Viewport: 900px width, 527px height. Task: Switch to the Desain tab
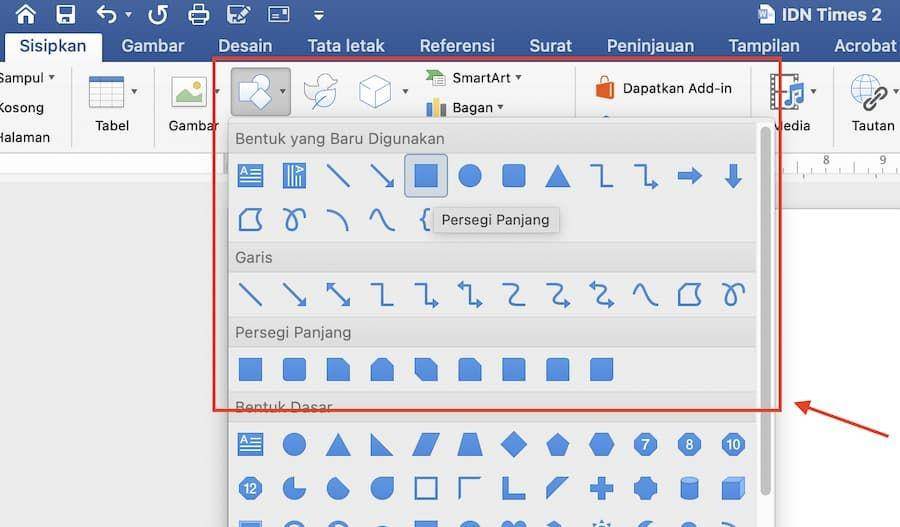point(245,46)
